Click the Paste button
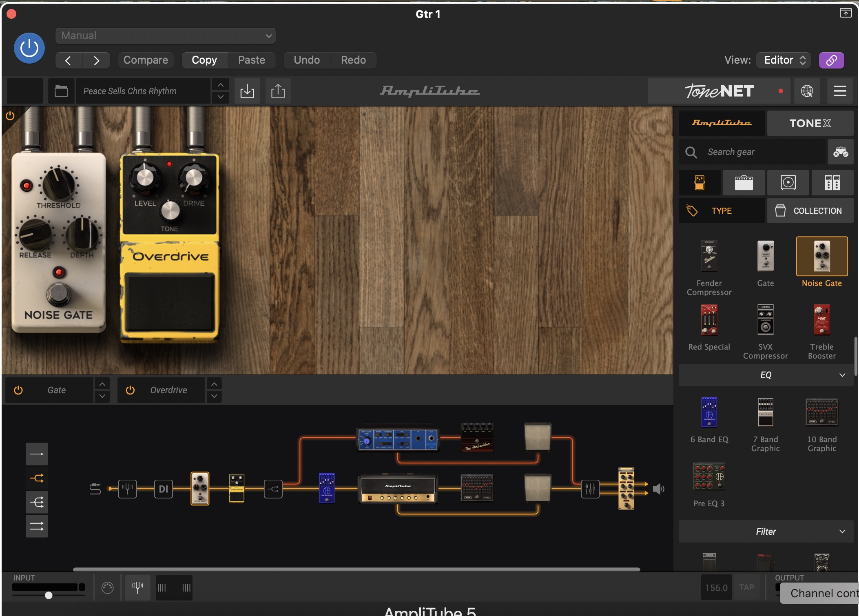 click(252, 60)
